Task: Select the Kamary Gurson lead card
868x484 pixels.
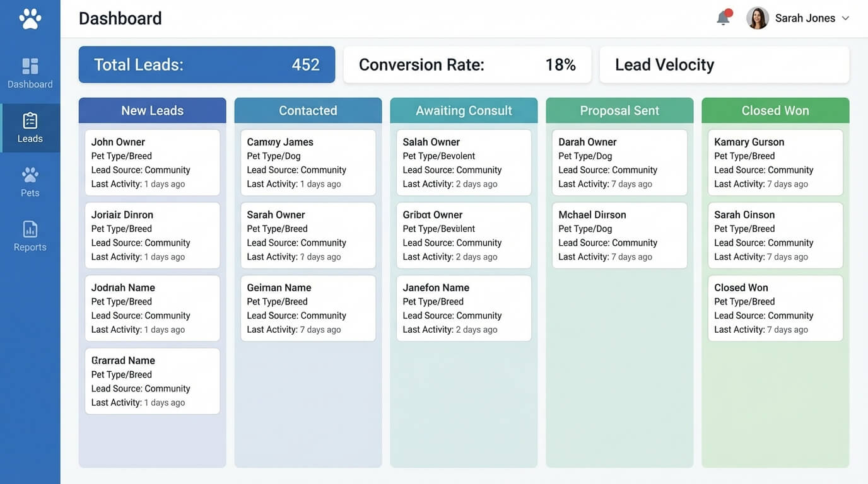Action: [775, 163]
